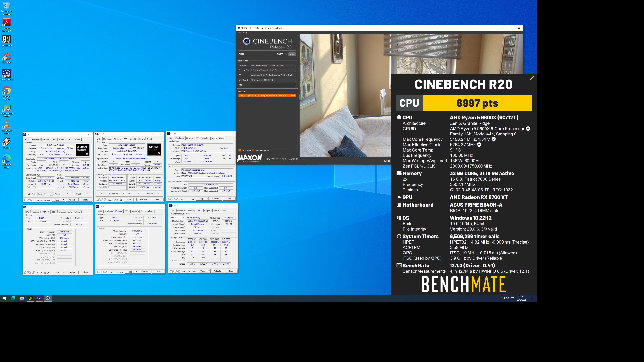Open Tools dropdown arrow in 0.504 V CPU-Z window
The image size is (644, 362).
tap(63, 200)
